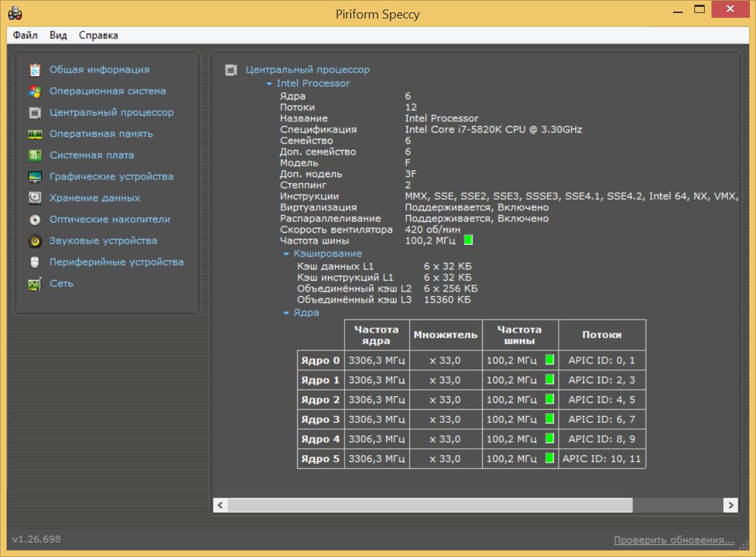Collapse the Кэширование section
The width and height of the screenshot is (756, 557).
(x=286, y=254)
